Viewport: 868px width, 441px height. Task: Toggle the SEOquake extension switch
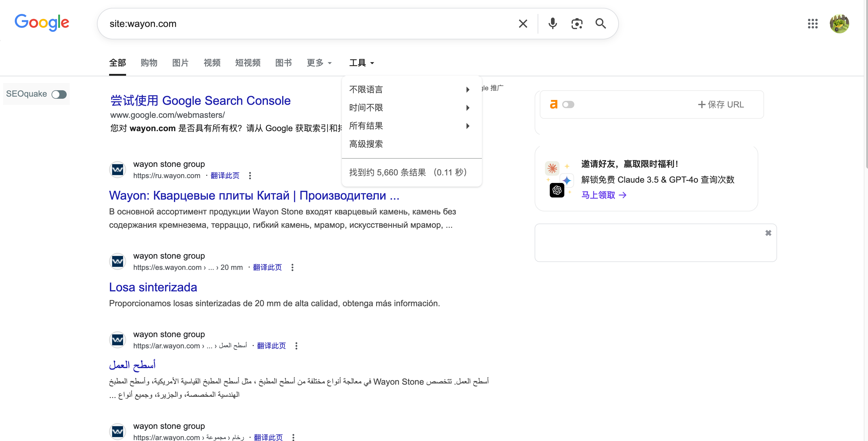(59, 94)
